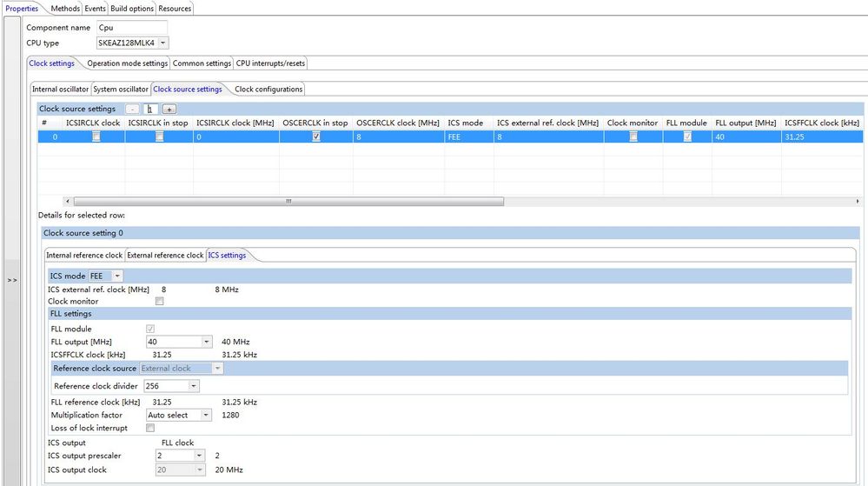The width and height of the screenshot is (868, 486).
Task: Open Reference clock divider dropdown
Action: (x=193, y=386)
